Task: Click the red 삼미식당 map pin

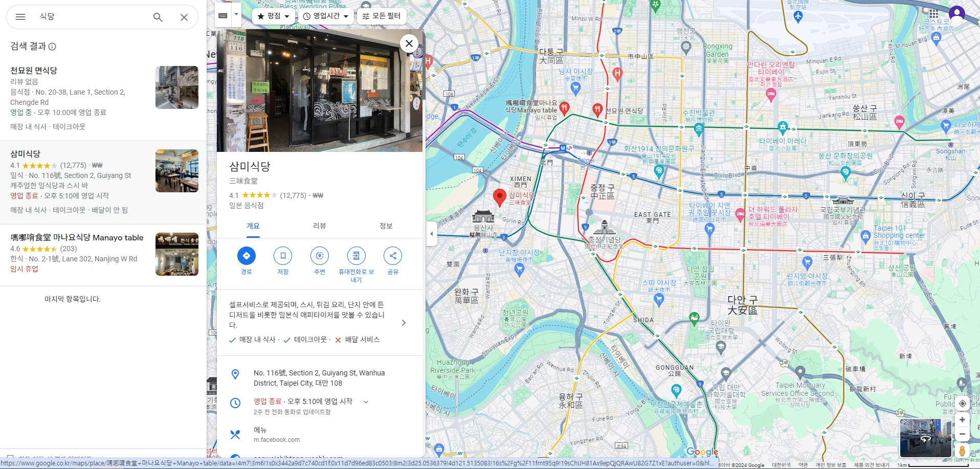Action: [500, 197]
